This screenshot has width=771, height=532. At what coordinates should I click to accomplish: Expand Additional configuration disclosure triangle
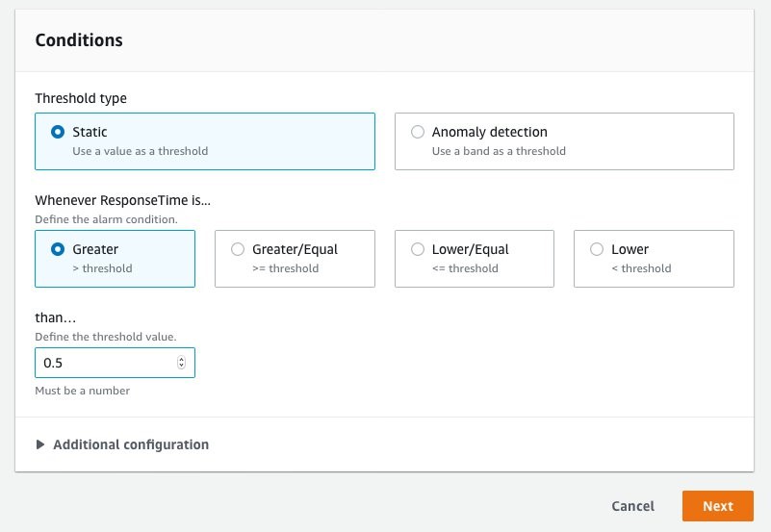[40, 444]
